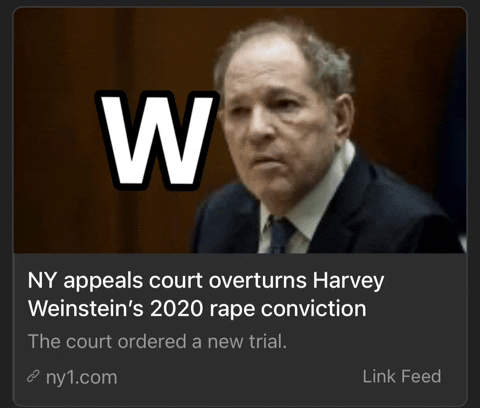Click the "Weinstein's 2020 rape conviction" headline line
This screenshot has height=408, width=480.
coord(197,309)
